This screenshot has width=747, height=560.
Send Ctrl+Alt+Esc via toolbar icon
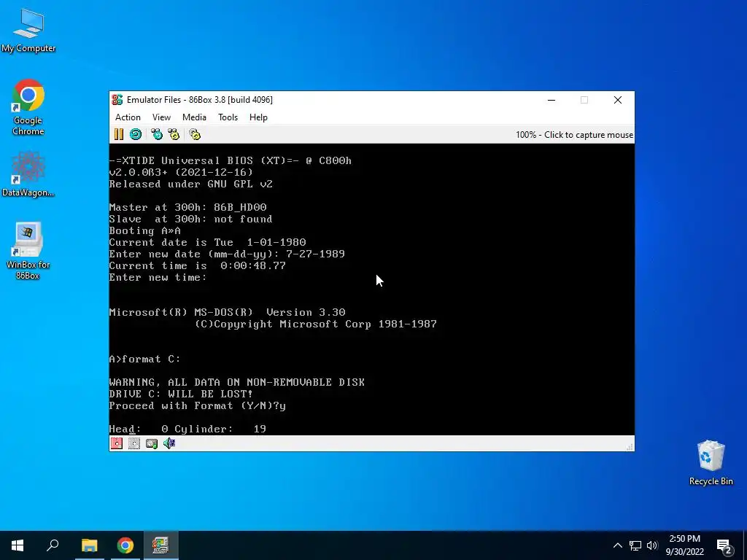(174, 134)
